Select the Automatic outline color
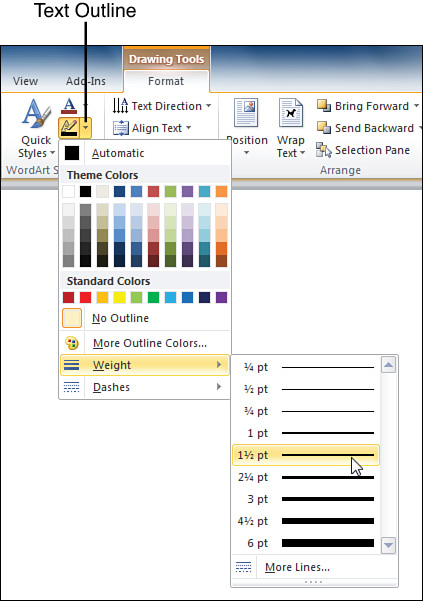423x601 pixels. 145,153
